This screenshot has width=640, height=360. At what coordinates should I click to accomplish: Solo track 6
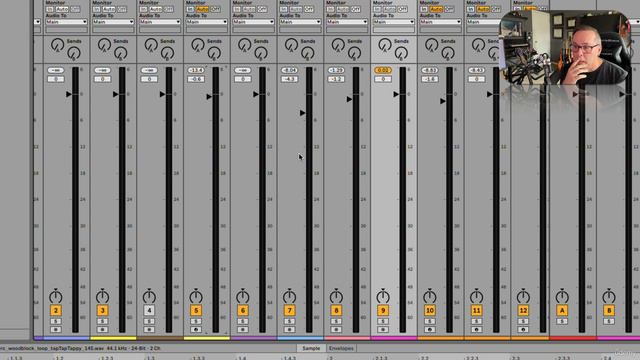243,322
